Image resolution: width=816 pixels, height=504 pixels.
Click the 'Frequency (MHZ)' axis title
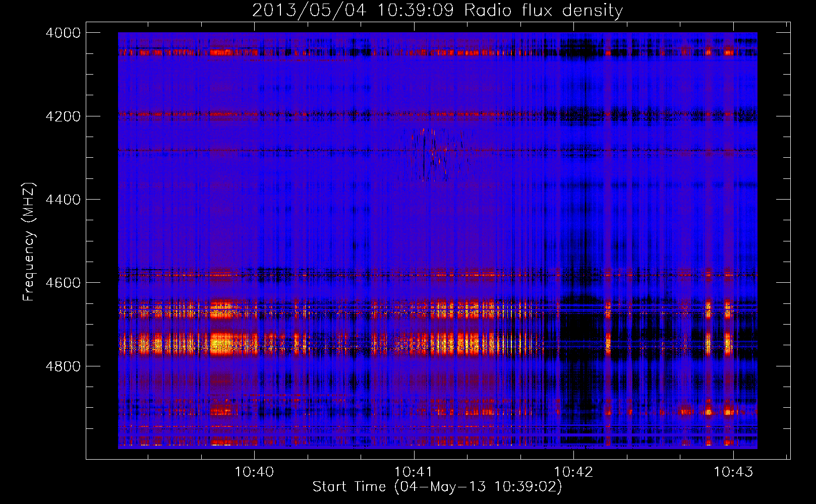[x=29, y=242]
